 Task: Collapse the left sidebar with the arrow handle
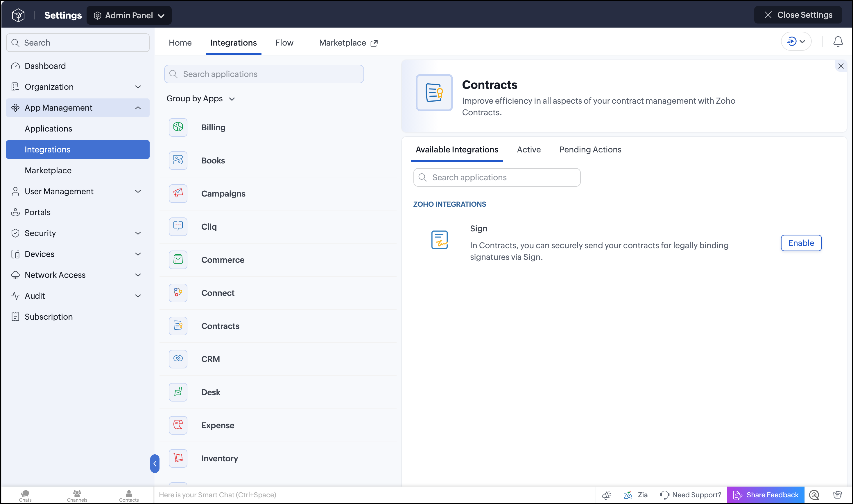pyautogui.click(x=155, y=464)
